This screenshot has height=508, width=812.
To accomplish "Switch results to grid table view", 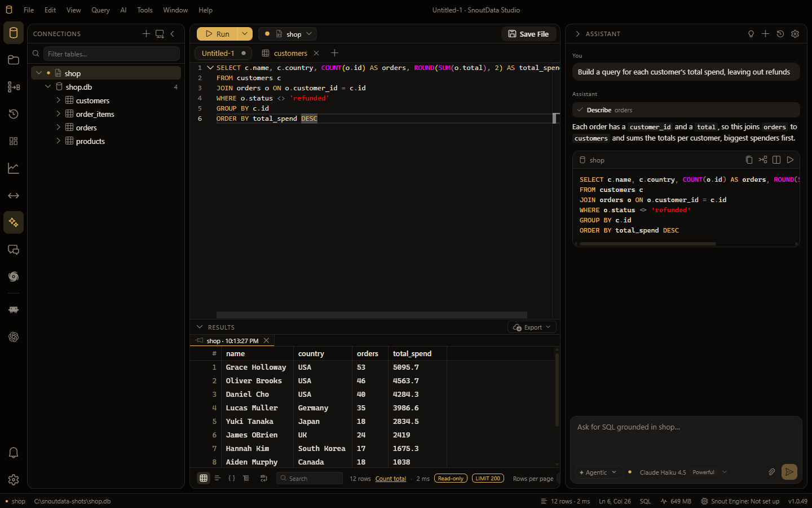I will 204,478.
